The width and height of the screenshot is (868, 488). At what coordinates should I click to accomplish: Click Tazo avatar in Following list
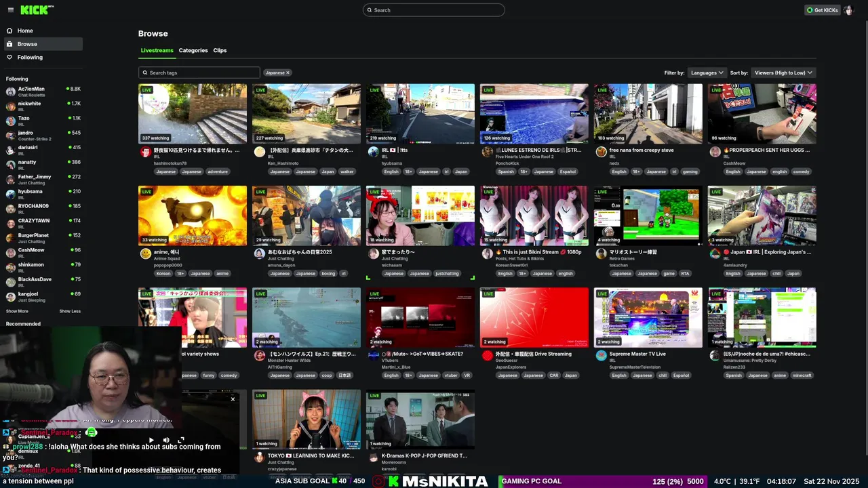click(x=11, y=121)
